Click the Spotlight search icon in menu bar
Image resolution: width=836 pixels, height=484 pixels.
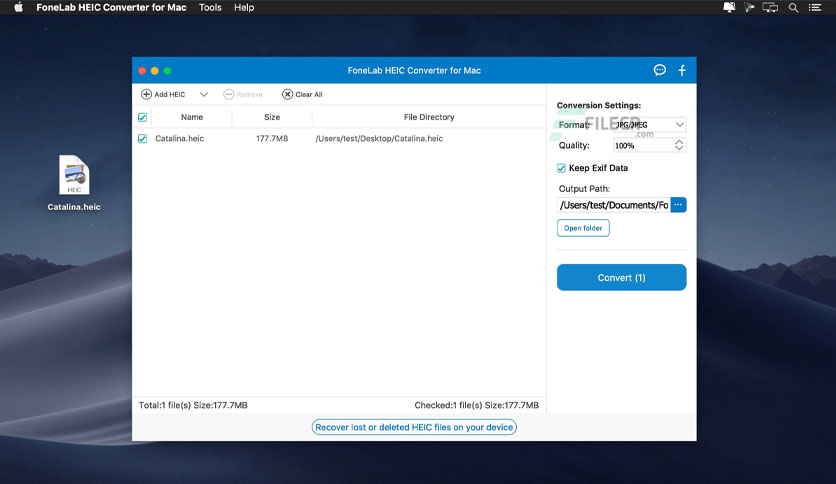tap(793, 7)
